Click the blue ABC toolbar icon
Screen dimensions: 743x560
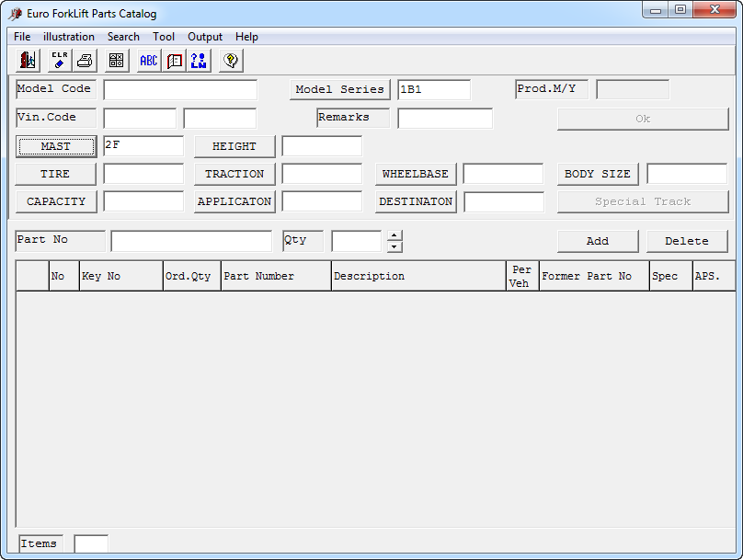tap(149, 61)
